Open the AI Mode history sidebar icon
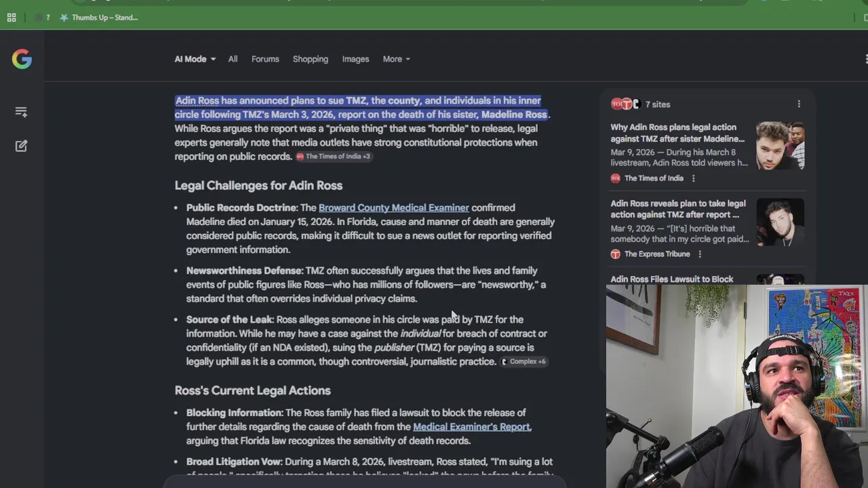868x488 pixels. click(x=21, y=111)
